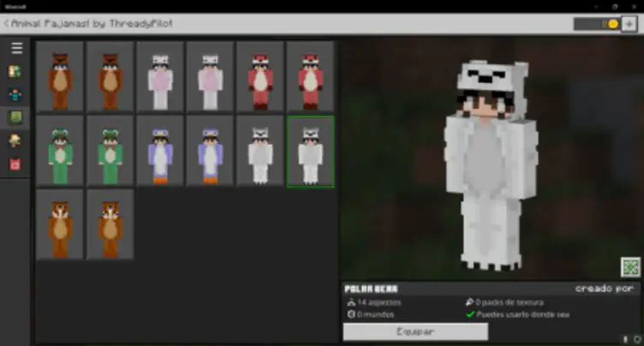Click 'Animal Pajamas! by ThreadyPilot' title text
The height and width of the screenshot is (346, 644).
[x=92, y=23]
